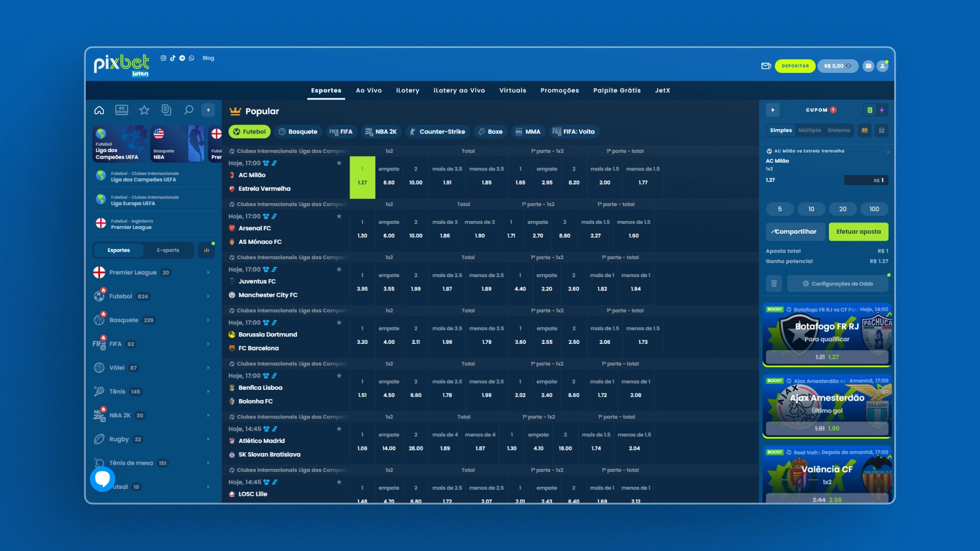The height and width of the screenshot is (551, 980).
Task: Click the mail alert icon beside Depositar
Action: point(766,66)
